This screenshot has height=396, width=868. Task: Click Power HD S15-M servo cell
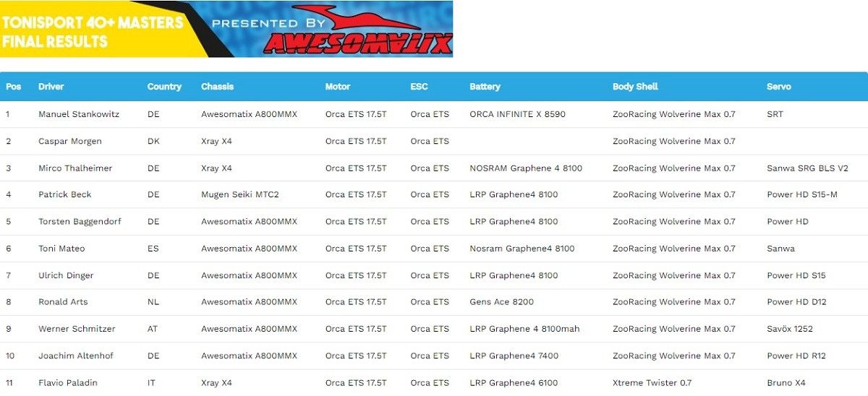click(802, 194)
